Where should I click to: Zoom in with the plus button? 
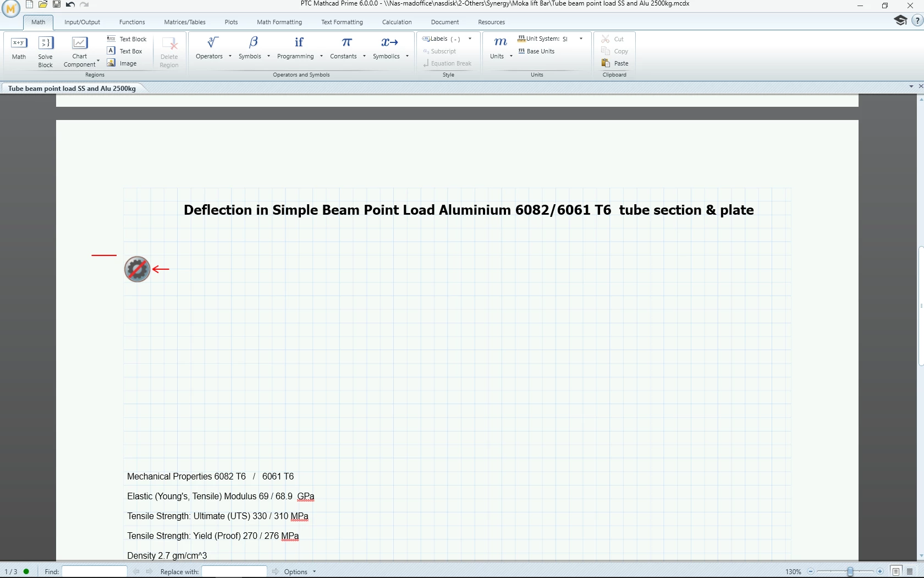880,571
